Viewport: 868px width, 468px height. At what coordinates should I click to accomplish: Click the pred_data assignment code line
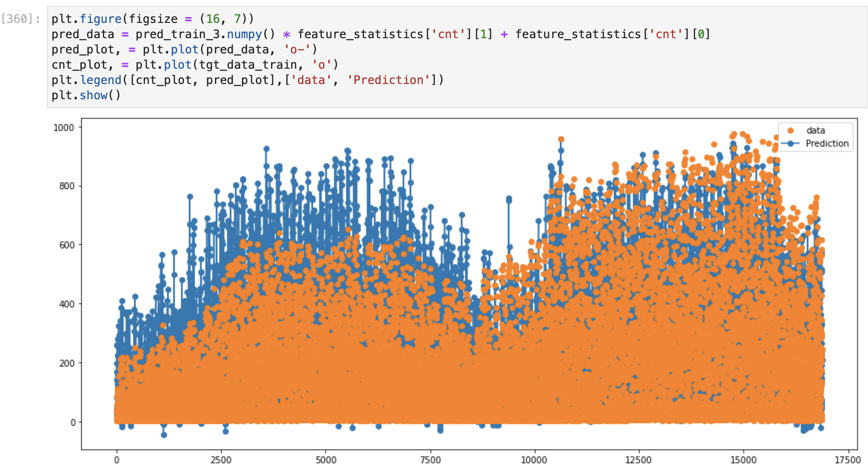(x=381, y=34)
